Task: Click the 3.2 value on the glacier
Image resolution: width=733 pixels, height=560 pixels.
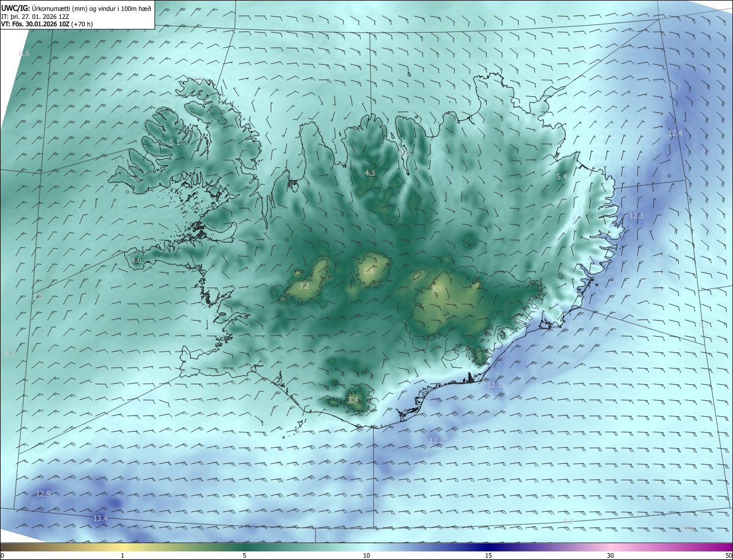Action: 304,286
